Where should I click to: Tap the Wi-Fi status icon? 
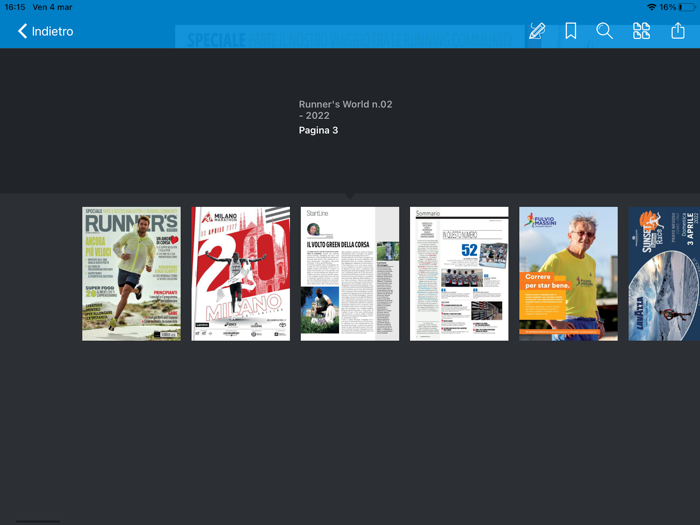click(651, 7)
